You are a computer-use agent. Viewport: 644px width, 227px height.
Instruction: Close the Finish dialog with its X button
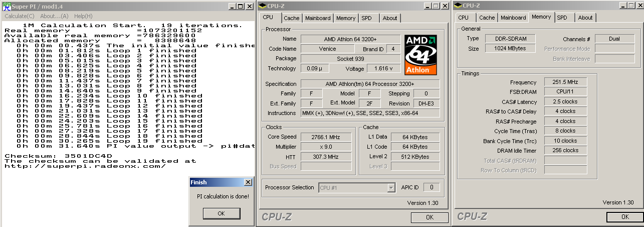coord(248,182)
